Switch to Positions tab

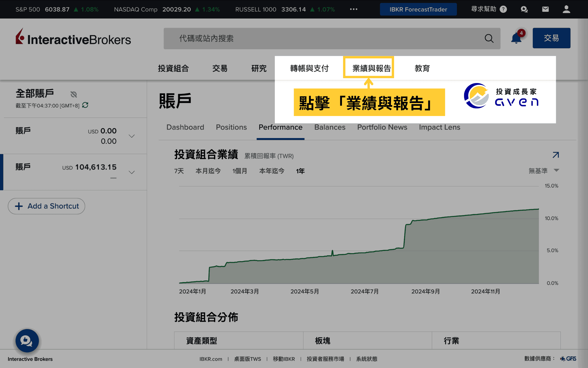(x=231, y=127)
